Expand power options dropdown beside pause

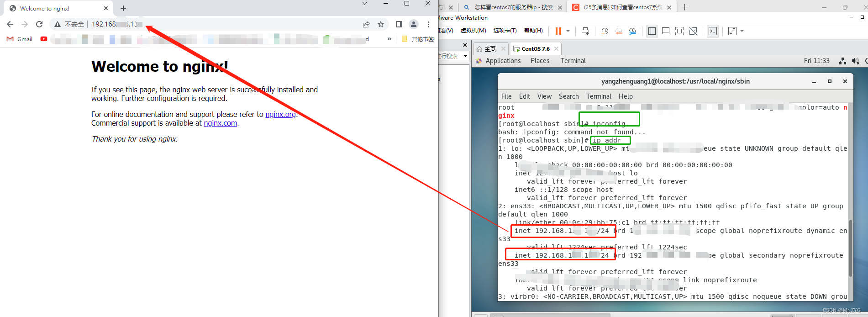(568, 31)
